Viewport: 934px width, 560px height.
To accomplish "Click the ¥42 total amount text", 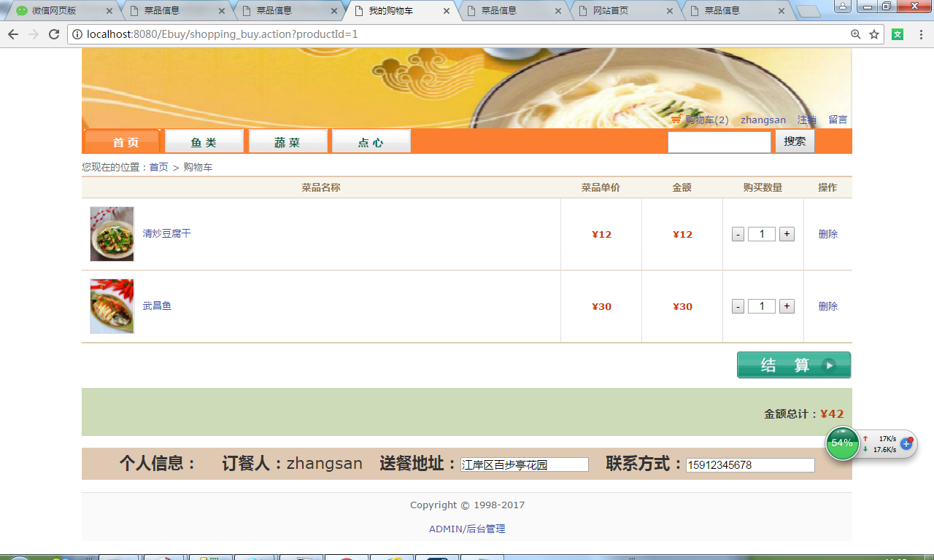I will [x=832, y=413].
